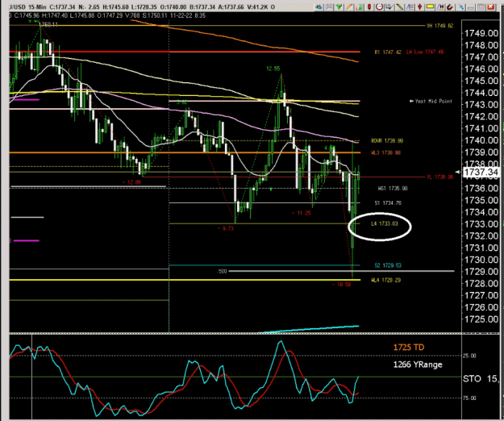The height and width of the screenshot is (421, 504).
Task: Select the yellow rectangle drawing tool
Action: click(x=430, y=6)
